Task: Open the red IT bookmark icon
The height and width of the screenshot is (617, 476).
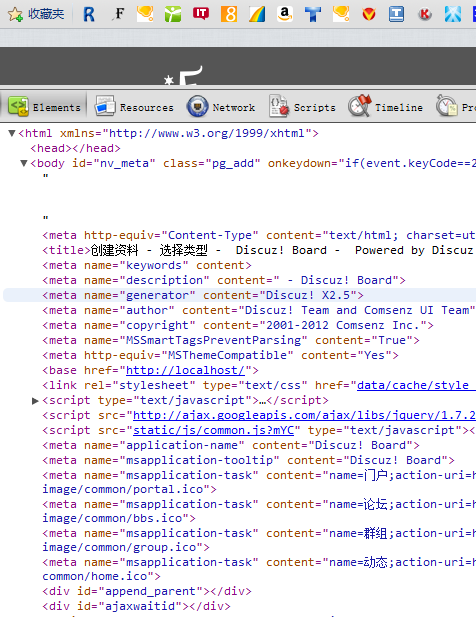Action: (201, 14)
